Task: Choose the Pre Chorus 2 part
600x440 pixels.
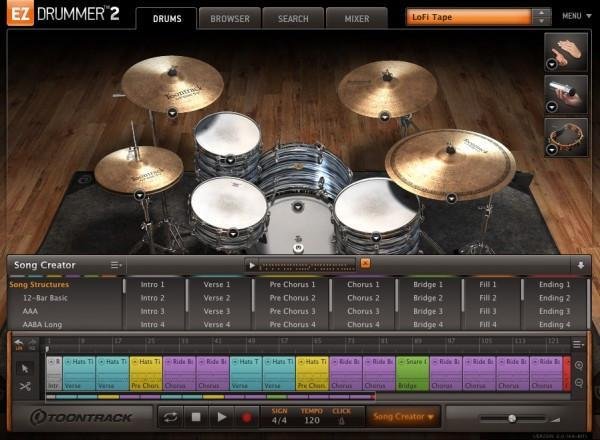Action: [291, 298]
